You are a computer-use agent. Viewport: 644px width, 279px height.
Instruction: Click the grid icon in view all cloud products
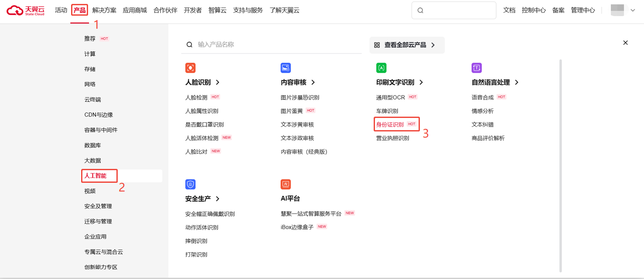coord(377,45)
